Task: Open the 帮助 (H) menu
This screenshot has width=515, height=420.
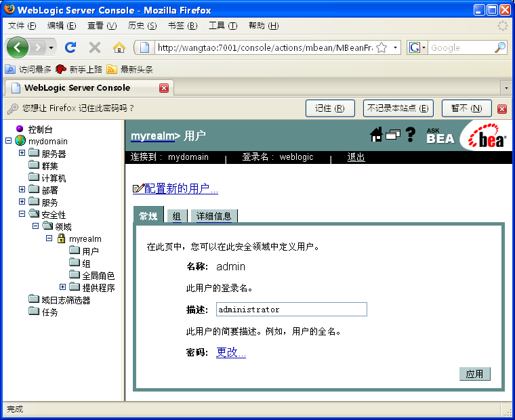Action: click(264, 26)
